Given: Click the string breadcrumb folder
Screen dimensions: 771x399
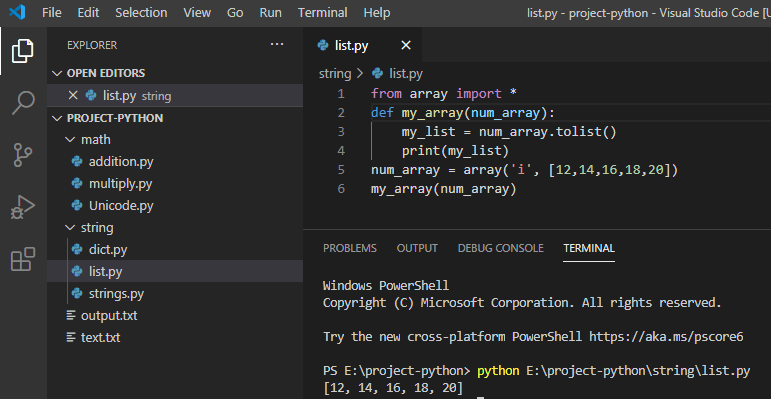Looking at the screenshot, I should (x=335, y=74).
